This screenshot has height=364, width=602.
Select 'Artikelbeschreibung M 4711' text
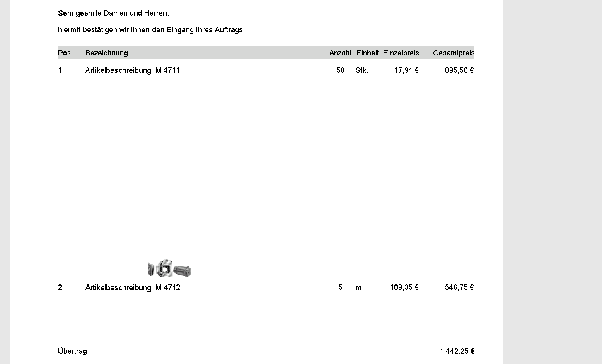(x=133, y=70)
